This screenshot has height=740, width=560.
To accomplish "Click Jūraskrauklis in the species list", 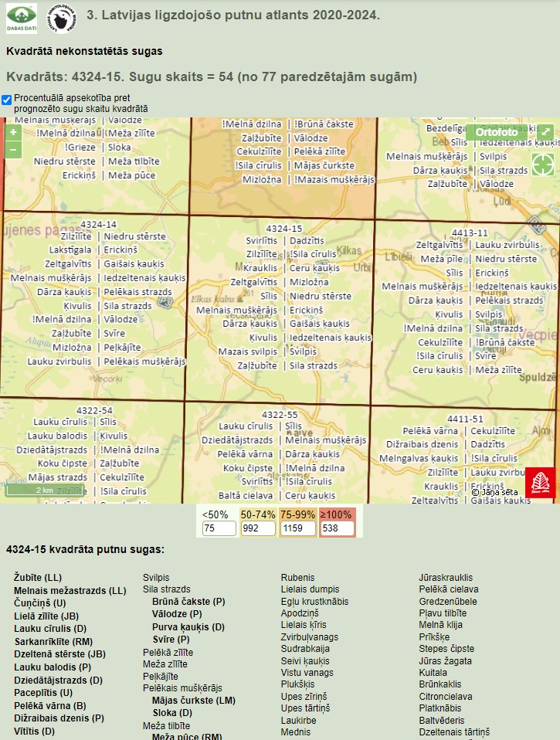I will point(446,578).
